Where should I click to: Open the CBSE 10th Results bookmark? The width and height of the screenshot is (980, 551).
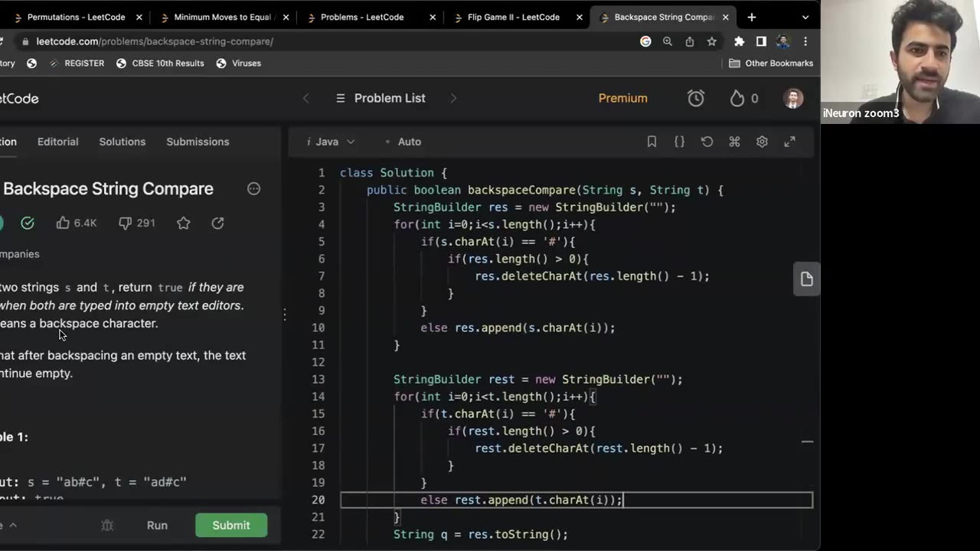point(160,64)
